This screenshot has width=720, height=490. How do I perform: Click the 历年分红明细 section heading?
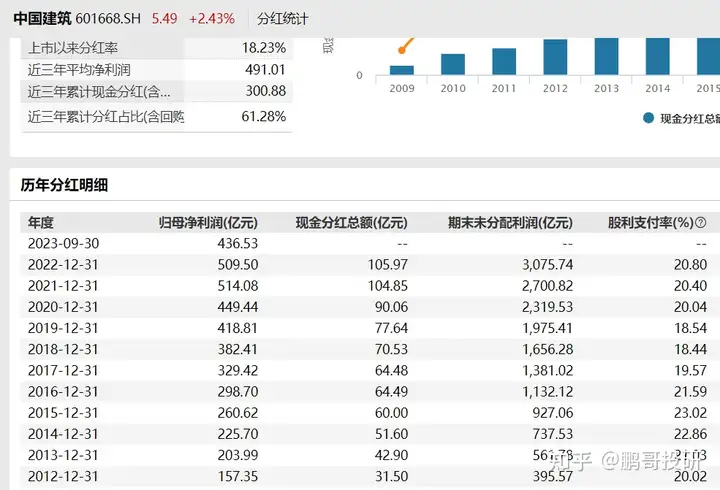(64, 185)
